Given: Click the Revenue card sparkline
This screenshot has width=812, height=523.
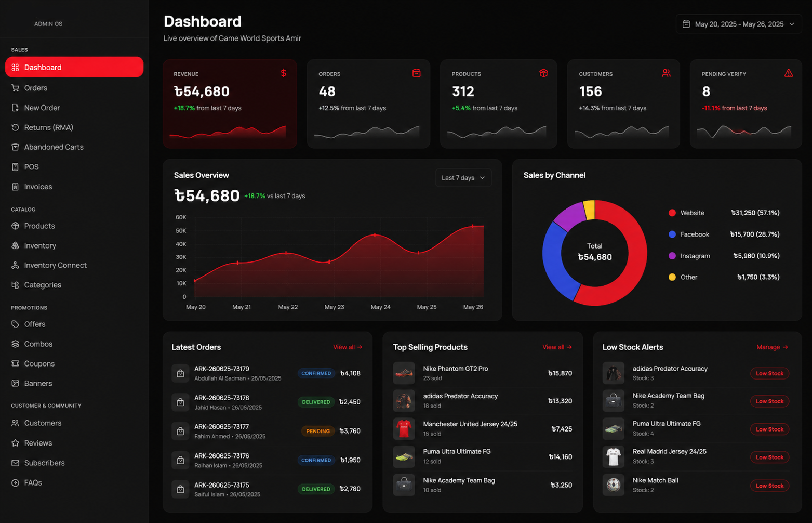Looking at the screenshot, I should pyautogui.click(x=228, y=132).
